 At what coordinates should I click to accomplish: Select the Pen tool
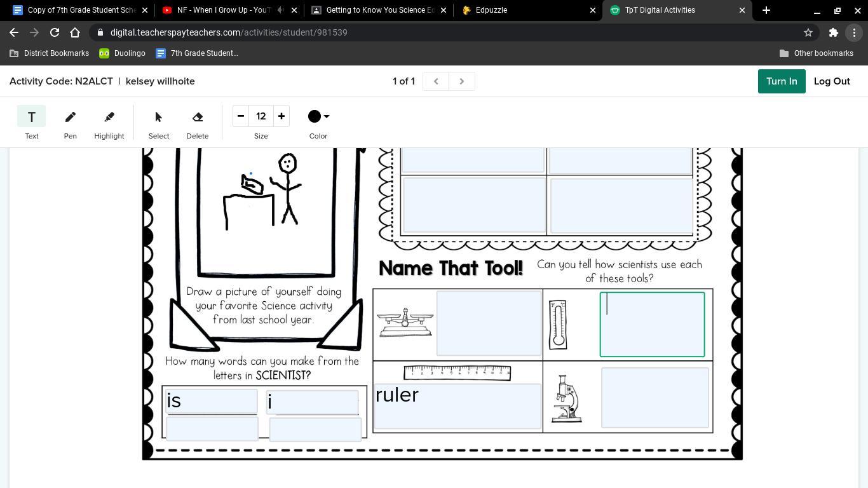tap(70, 117)
